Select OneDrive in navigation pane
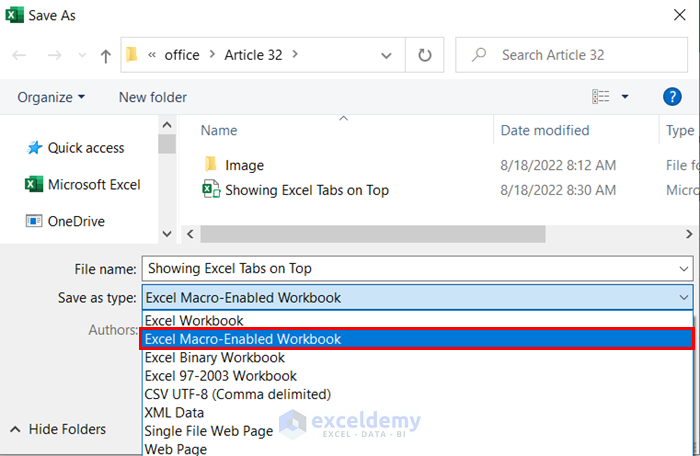Image resolution: width=700 pixels, height=456 pixels. 76,221
